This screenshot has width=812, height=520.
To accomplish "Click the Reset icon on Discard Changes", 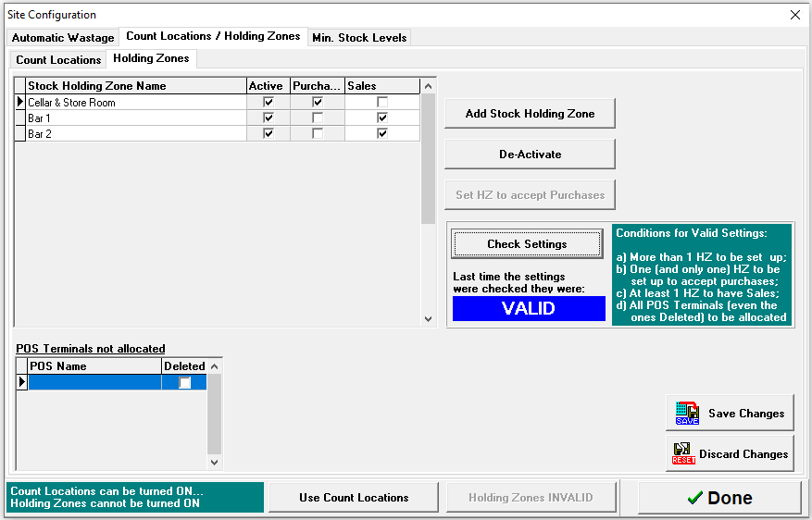I will (x=684, y=454).
